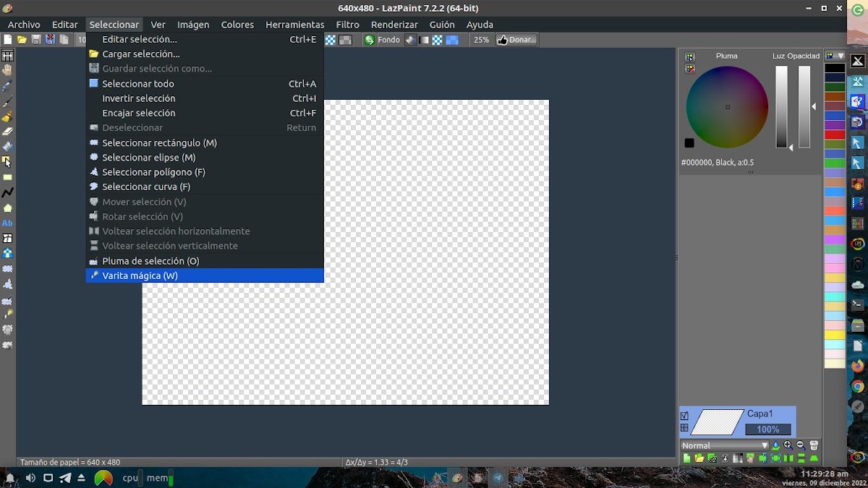Select the Hand tool in left toolbar
The image size is (868, 488).
coord(8,71)
